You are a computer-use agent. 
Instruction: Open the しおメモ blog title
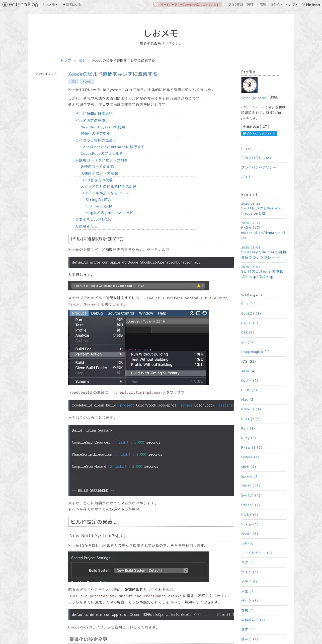[161, 33]
